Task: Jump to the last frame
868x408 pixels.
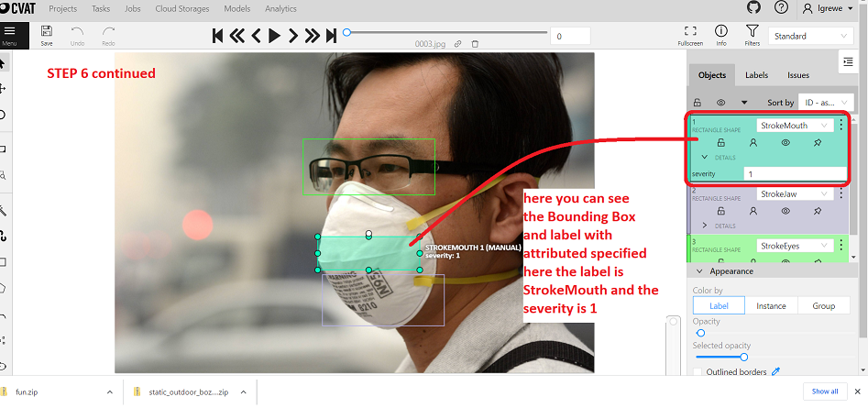Action: 330,36
